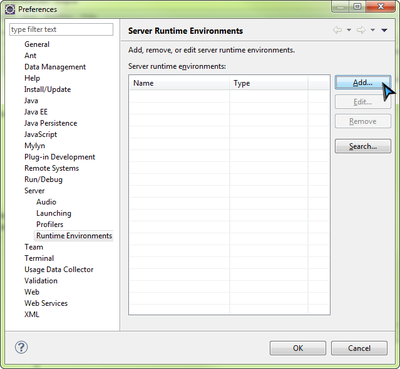Select Team preferences category
Image resolution: width=400 pixels, height=369 pixels.
[x=34, y=247]
